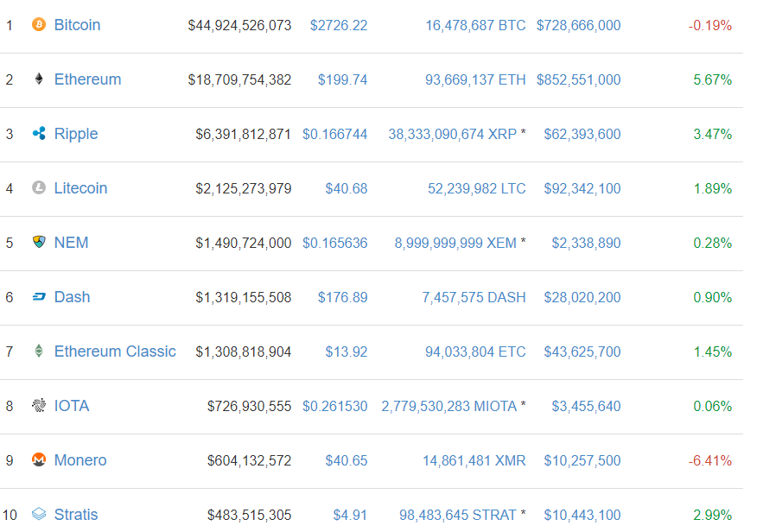Click NEM volume $2,338,890
This screenshot has height=532, width=757.
pos(586,243)
